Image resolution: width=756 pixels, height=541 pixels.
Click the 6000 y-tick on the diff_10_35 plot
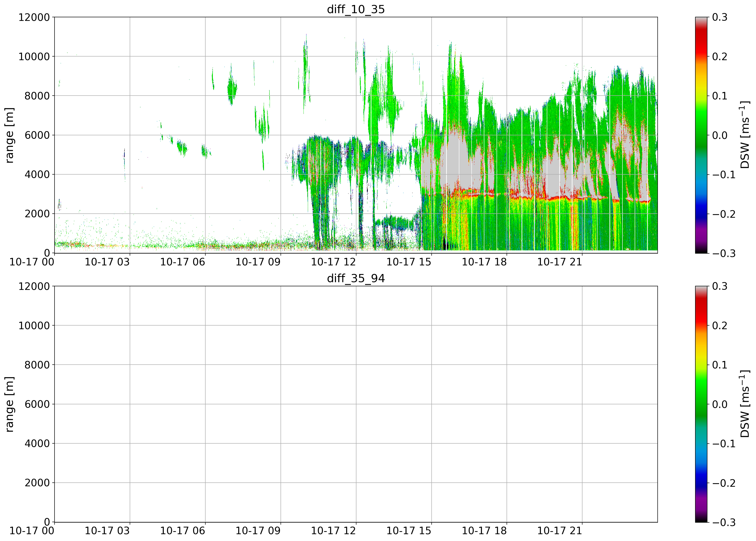[37, 135]
